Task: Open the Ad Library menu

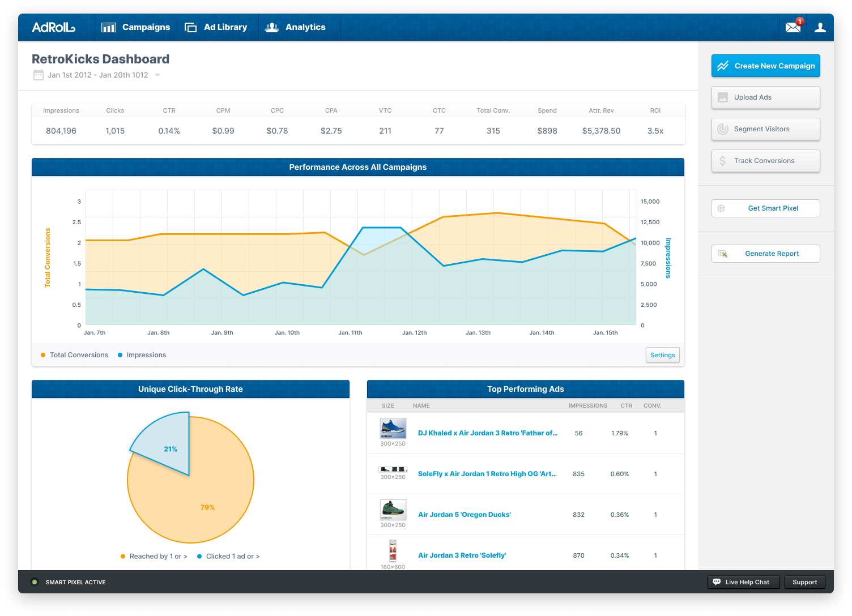Action: tap(216, 27)
